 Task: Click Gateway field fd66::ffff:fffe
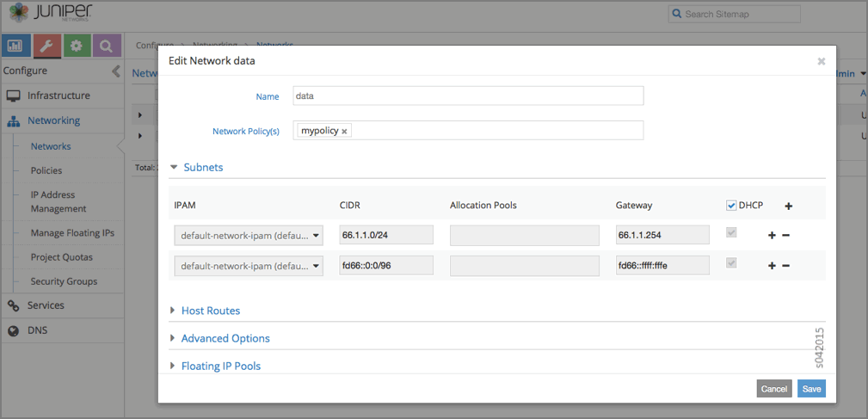[x=662, y=266]
